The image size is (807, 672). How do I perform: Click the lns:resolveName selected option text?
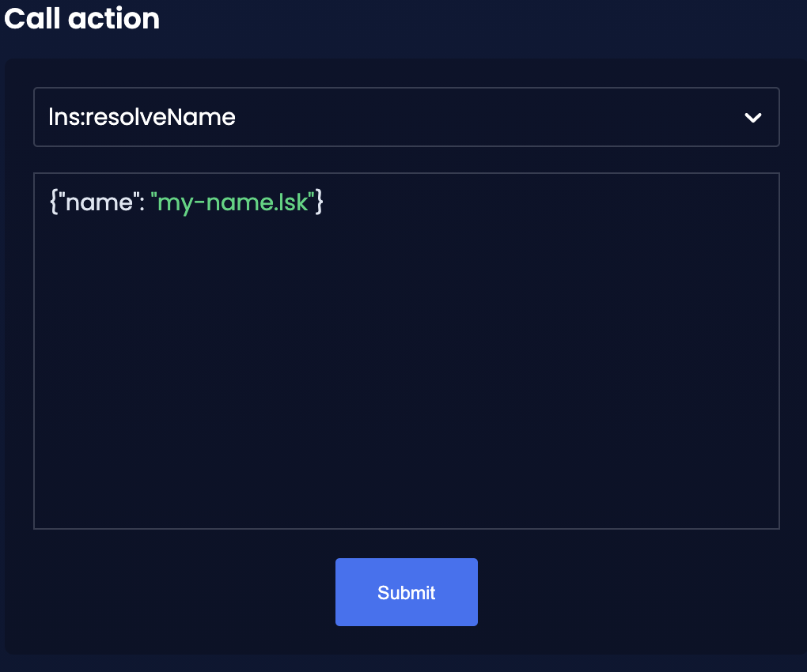(x=142, y=117)
